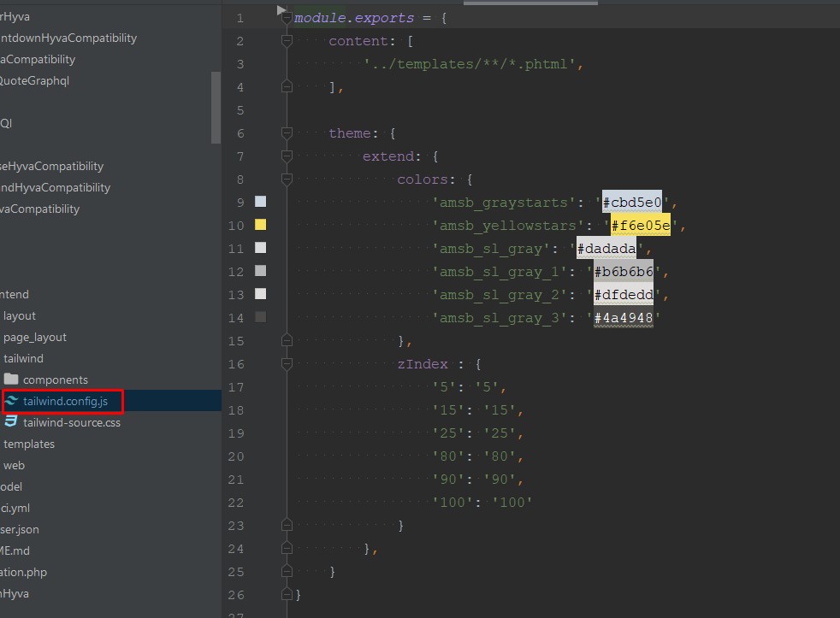Open ation.php file in tree
The width and height of the screenshot is (840, 618).
(23, 572)
